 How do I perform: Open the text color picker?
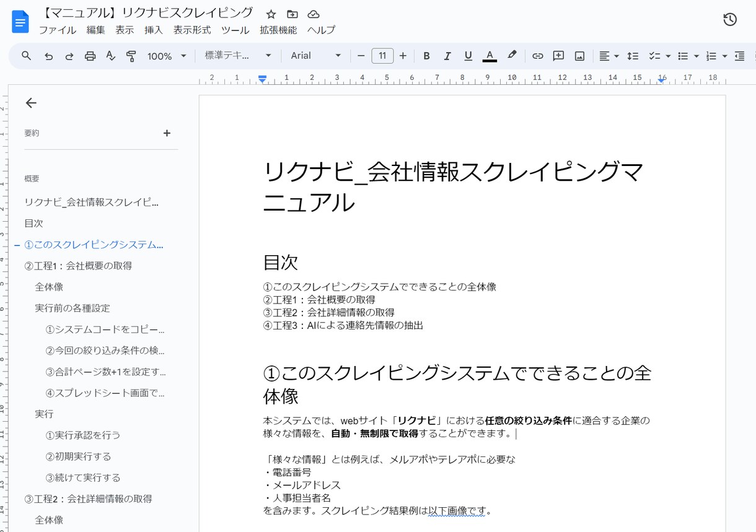(x=490, y=56)
